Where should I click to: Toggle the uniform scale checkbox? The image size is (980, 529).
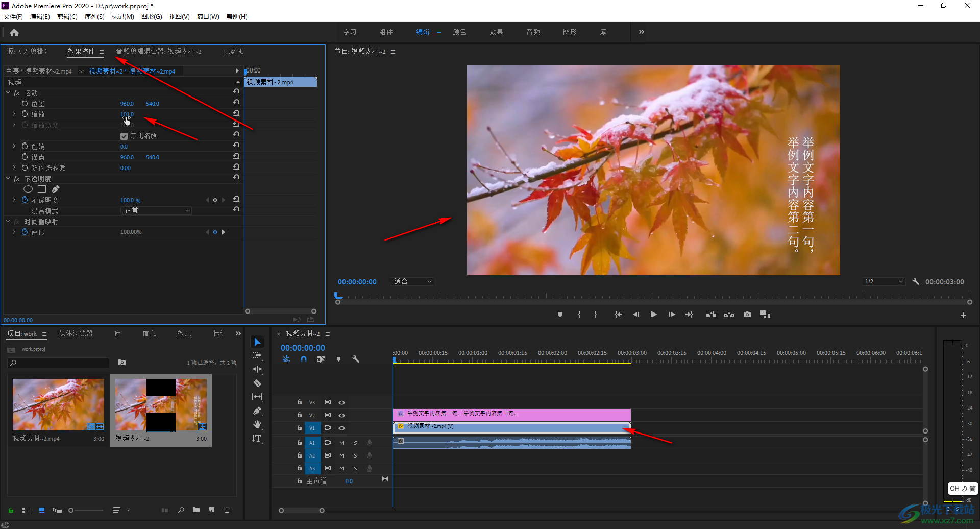pos(124,136)
